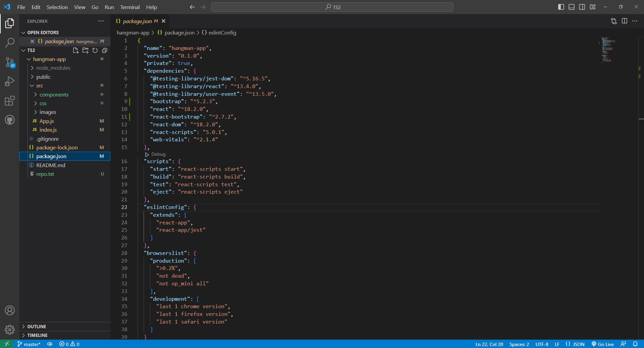The image size is (644, 348).
Task: Open Explorer views and more actions menu
Action: point(101,21)
